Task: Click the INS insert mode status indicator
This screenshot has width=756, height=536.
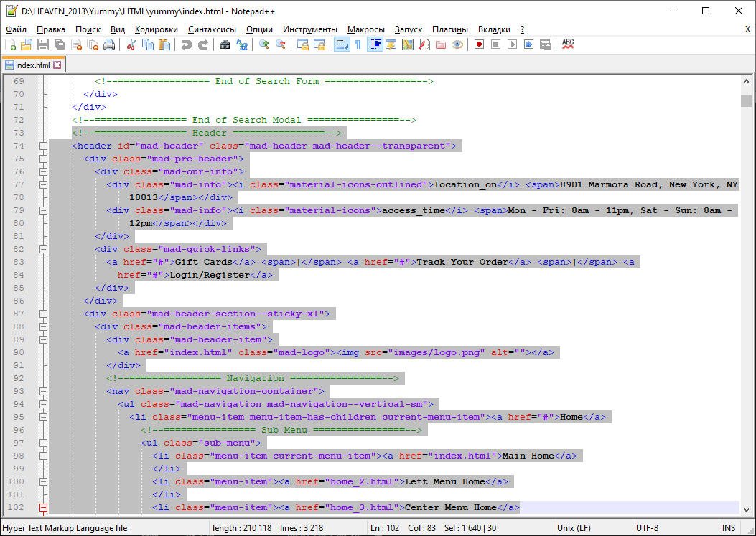Action: (x=729, y=528)
